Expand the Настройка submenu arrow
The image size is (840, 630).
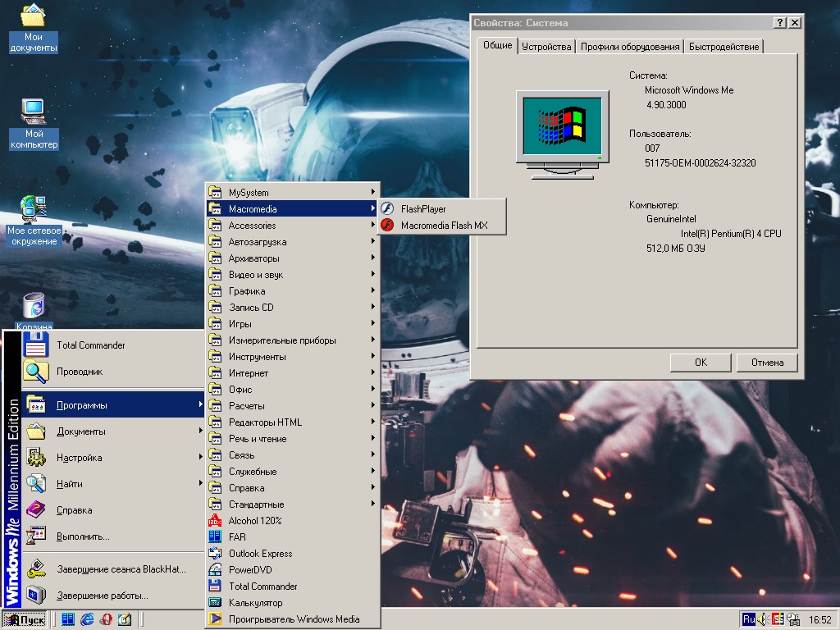(x=200, y=456)
